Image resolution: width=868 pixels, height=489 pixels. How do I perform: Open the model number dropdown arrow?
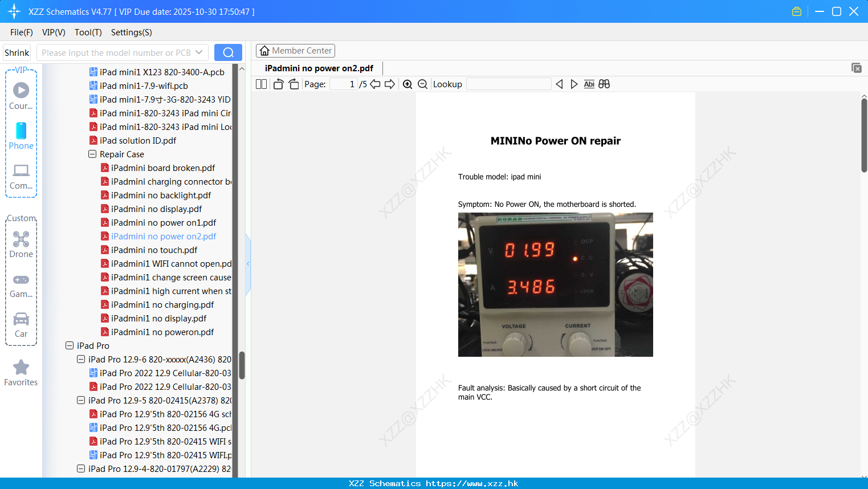coord(199,52)
